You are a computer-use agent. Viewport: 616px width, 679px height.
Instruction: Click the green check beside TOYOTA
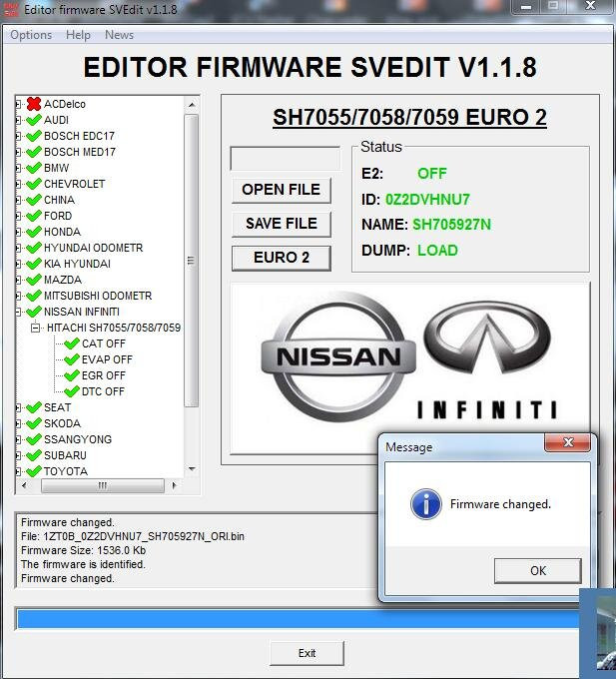coord(34,471)
